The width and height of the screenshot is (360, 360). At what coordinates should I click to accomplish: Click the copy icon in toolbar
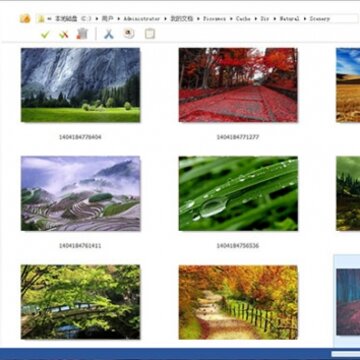pyautogui.click(x=129, y=33)
